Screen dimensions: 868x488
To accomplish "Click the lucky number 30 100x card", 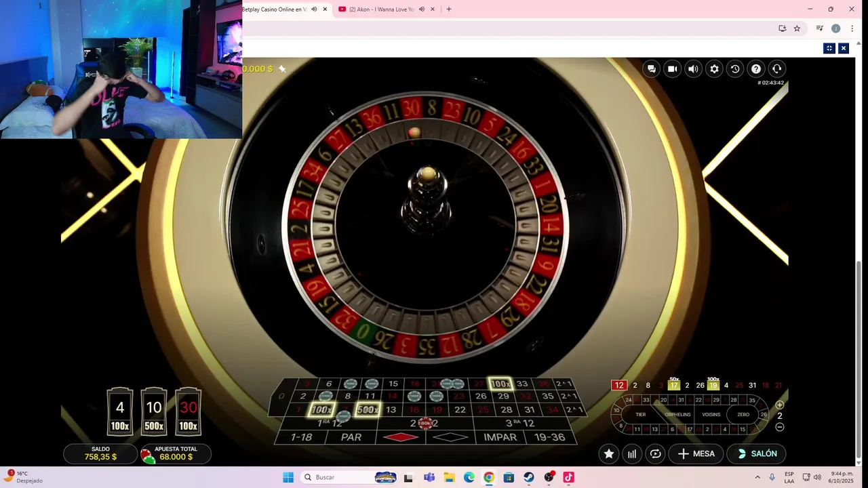I will pos(188,411).
